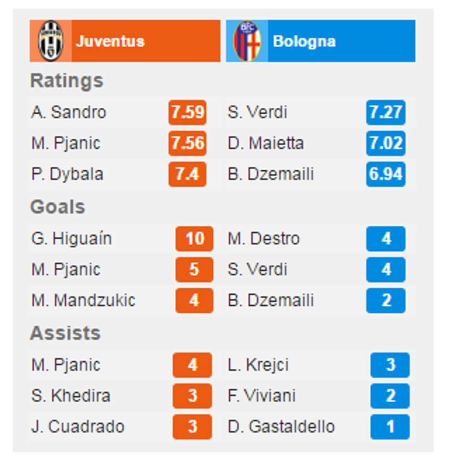Viewport: 453px width, 476px height.
Task: Select P. Dybala's 7.4 rating badge
Action: [186, 174]
